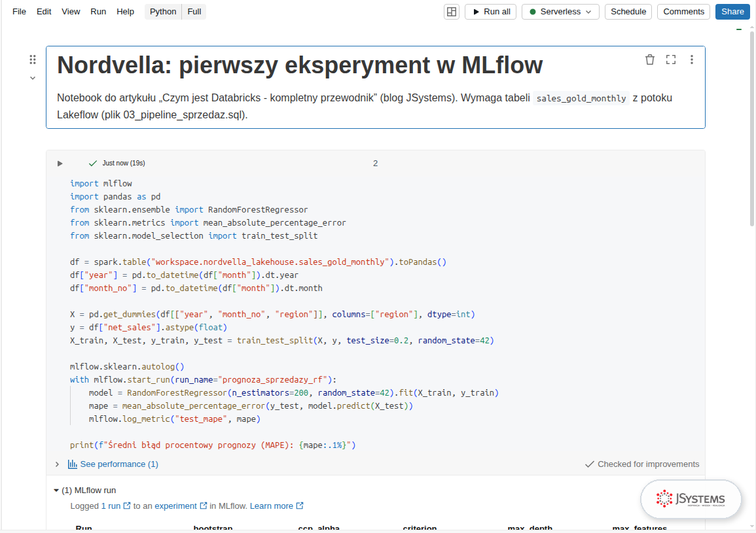Open the Serverless compute dropdown
This screenshot has width=756, height=533.
[x=560, y=12]
